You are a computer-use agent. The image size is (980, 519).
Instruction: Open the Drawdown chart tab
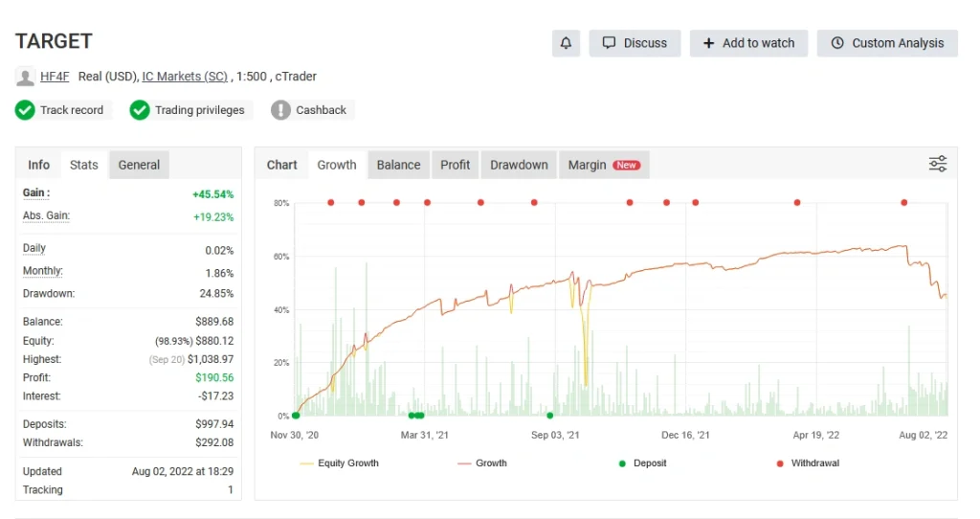click(519, 165)
